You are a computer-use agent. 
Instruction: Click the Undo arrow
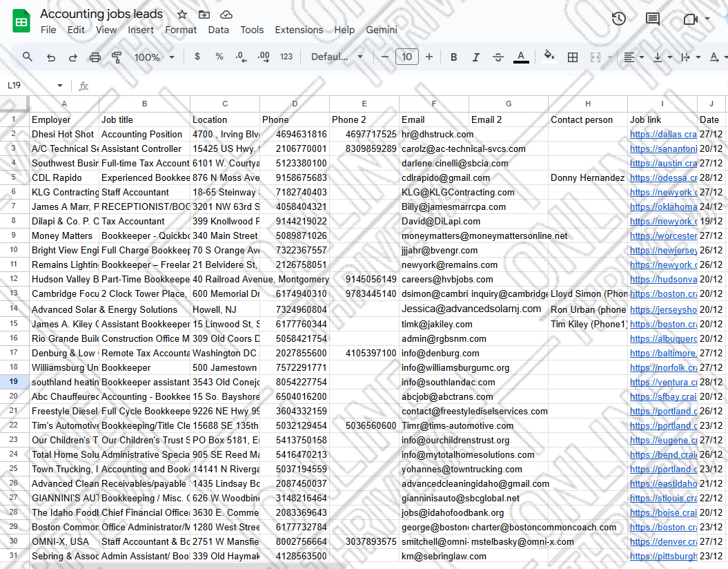tap(50, 57)
